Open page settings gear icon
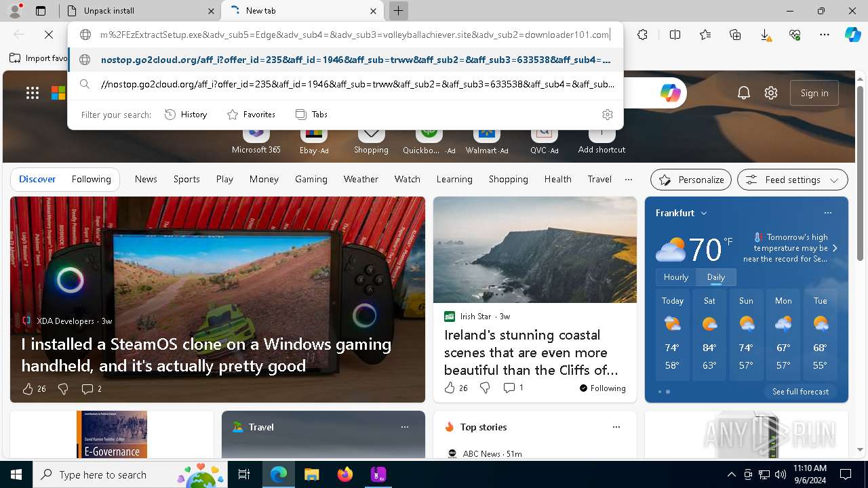 click(x=771, y=93)
